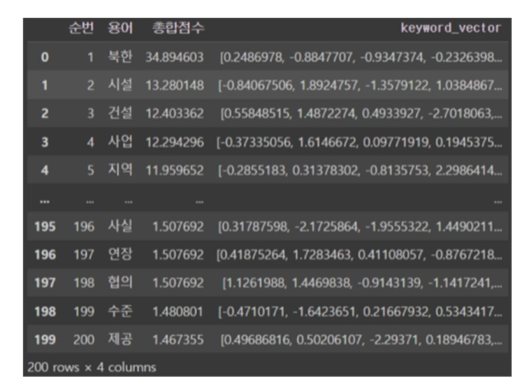Select the score value 34.894603
532x392 pixels.
pyautogui.click(x=175, y=57)
